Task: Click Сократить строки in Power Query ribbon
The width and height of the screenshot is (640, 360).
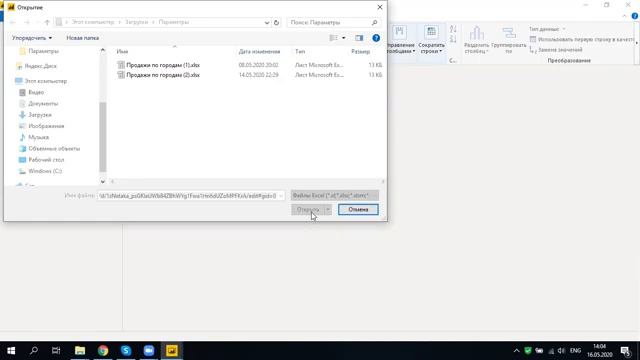Action: point(431,40)
